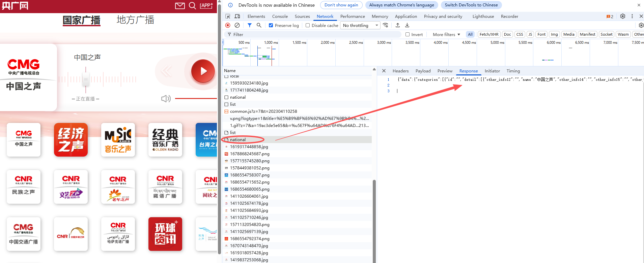Screen dimensions: 644x263
Task: Expand the More filters dropdown
Action: [446, 34]
